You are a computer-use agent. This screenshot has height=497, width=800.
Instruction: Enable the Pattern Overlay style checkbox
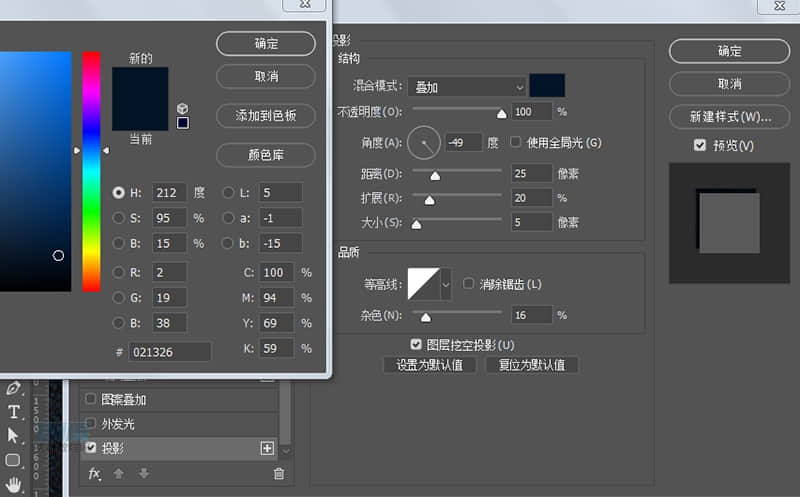click(90, 399)
